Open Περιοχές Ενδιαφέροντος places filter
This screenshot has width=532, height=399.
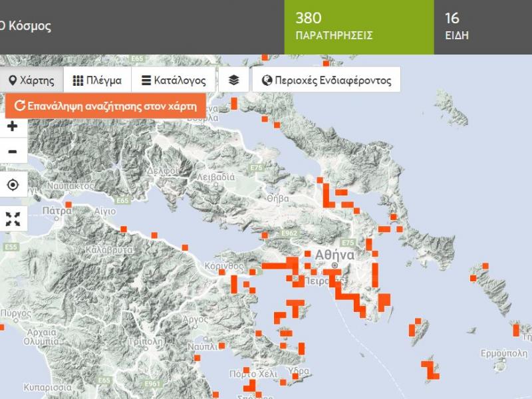point(326,80)
